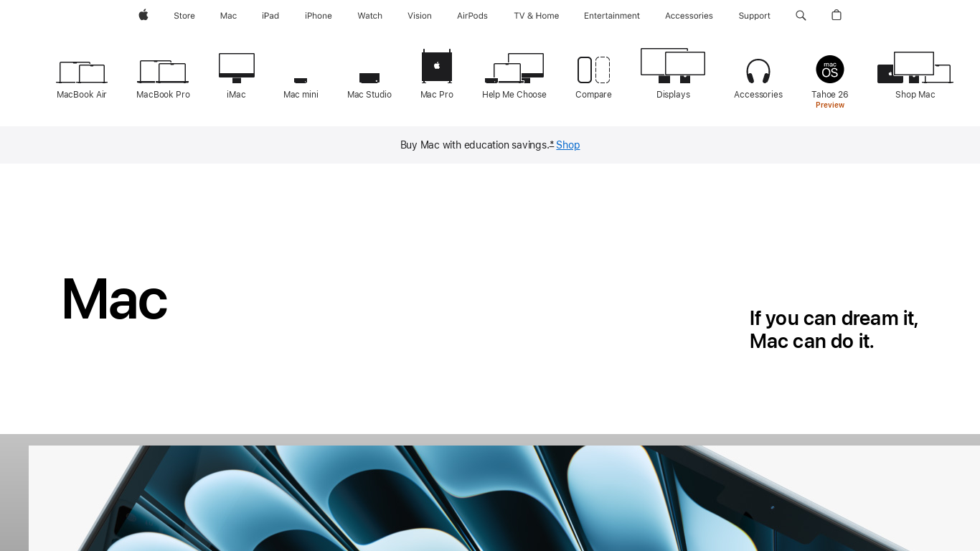The image size is (980, 551).
Task: Open the Mac menu in global nav
Action: [228, 16]
